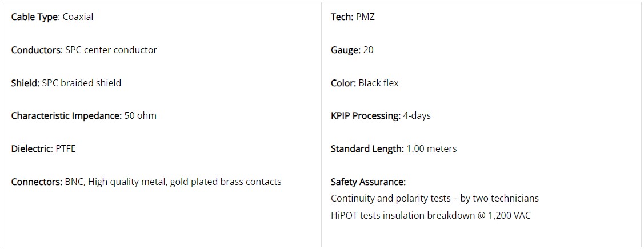Image resolution: width=644 pixels, height=249 pixels.
Task: Select the Coaxial value text
Action: [x=78, y=17]
